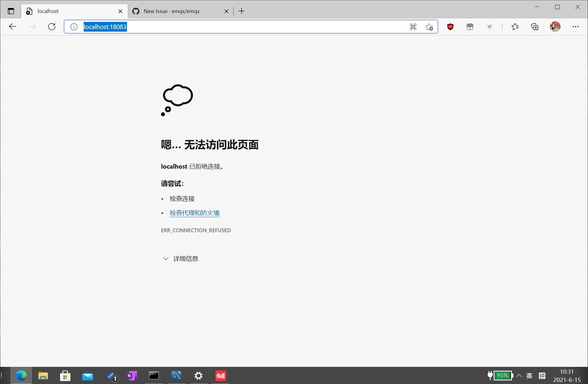
Task: Open the Favorites list icon
Action: [x=515, y=27]
